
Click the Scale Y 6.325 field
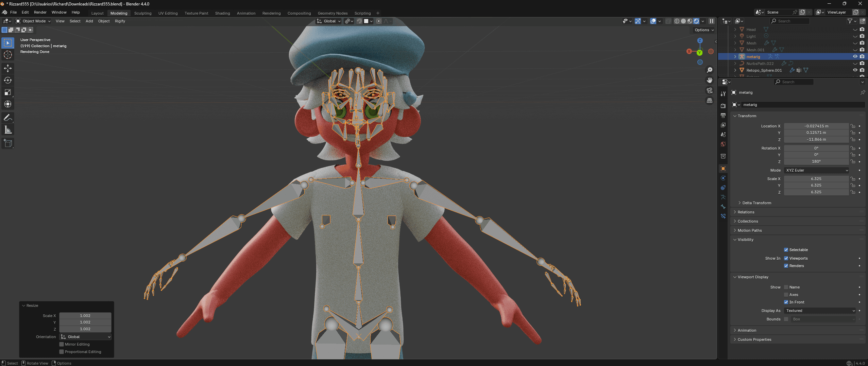click(x=816, y=186)
